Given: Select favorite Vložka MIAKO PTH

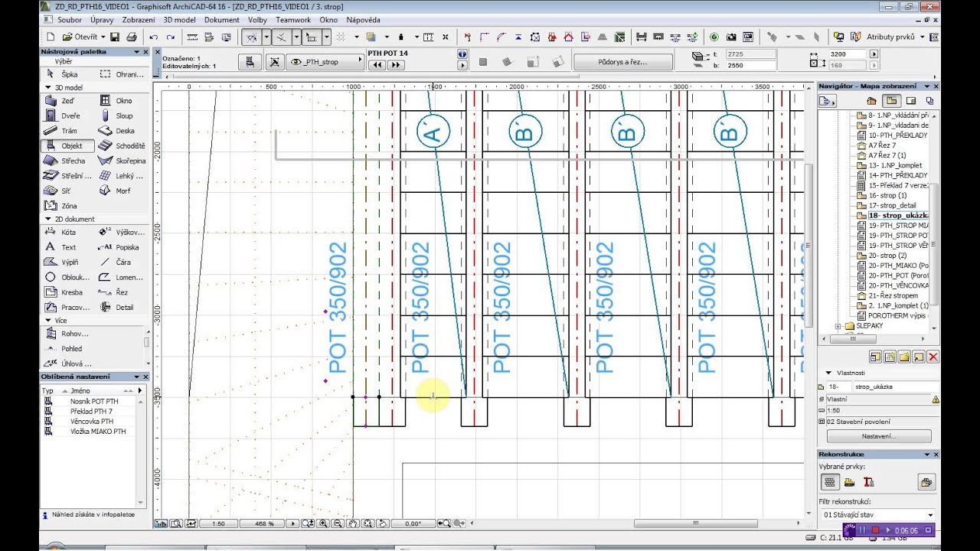Looking at the screenshot, I should pos(97,431).
